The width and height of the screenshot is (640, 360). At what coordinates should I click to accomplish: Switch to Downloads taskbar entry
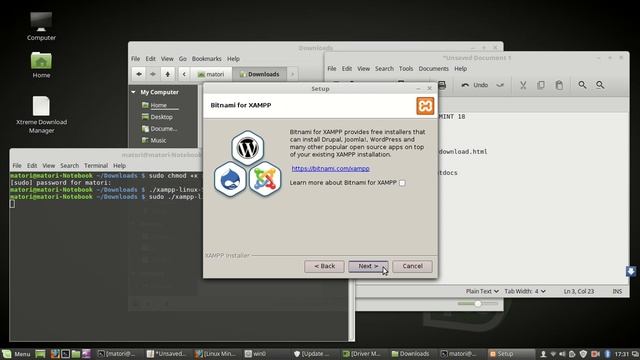point(411,354)
